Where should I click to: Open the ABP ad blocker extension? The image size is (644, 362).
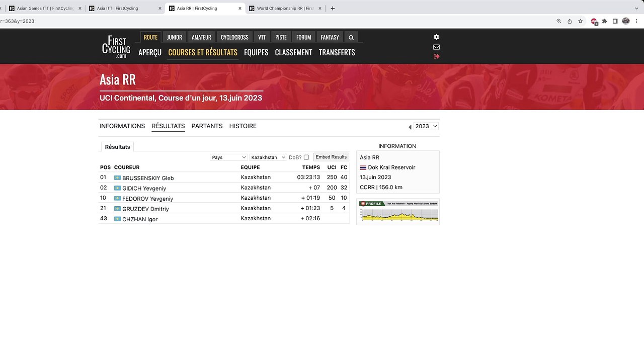click(594, 21)
